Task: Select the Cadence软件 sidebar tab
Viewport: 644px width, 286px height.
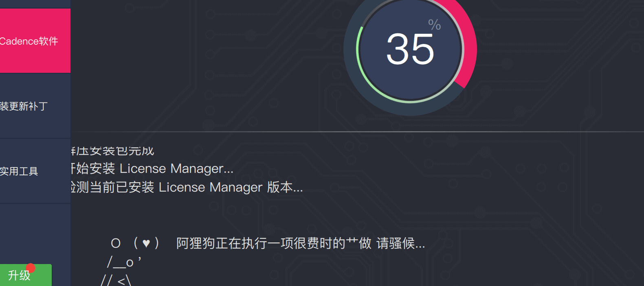Action: pos(35,41)
